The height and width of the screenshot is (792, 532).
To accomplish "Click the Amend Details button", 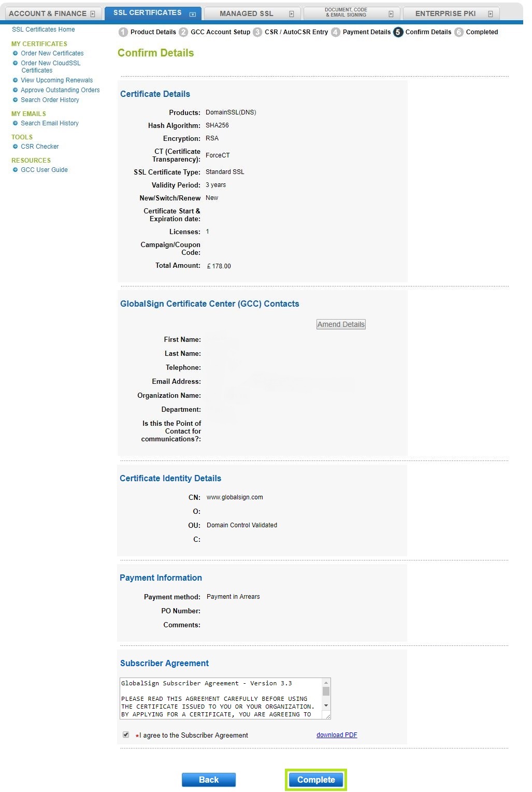I will [x=341, y=324].
